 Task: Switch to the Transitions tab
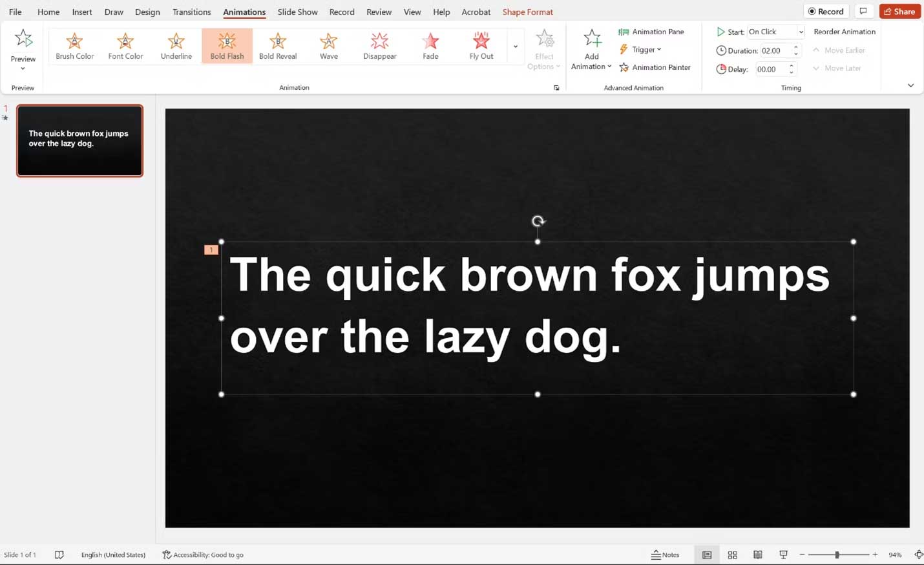click(x=191, y=12)
